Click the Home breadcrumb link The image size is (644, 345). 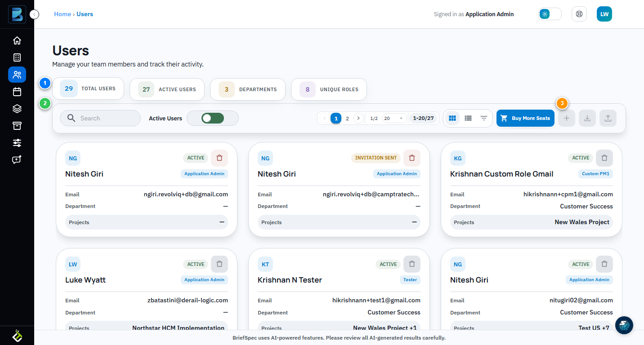tap(63, 14)
